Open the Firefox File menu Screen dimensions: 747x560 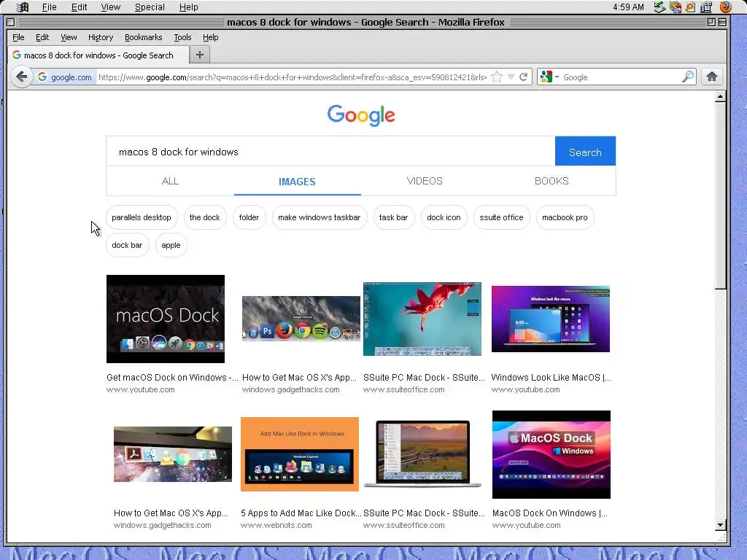(18, 37)
